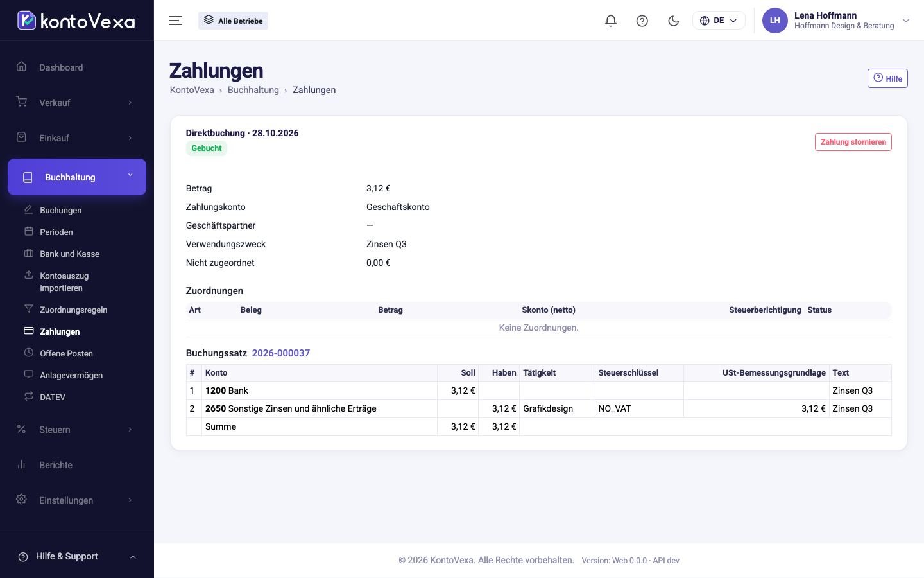Image resolution: width=924 pixels, height=578 pixels.
Task: Click the LH user avatar
Action: pyautogui.click(x=775, y=21)
